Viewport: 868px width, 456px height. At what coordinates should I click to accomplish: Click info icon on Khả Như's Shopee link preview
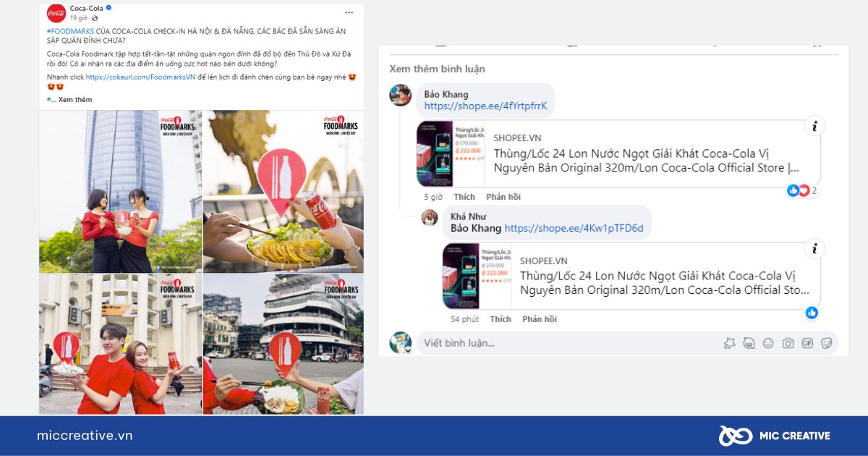(814, 249)
